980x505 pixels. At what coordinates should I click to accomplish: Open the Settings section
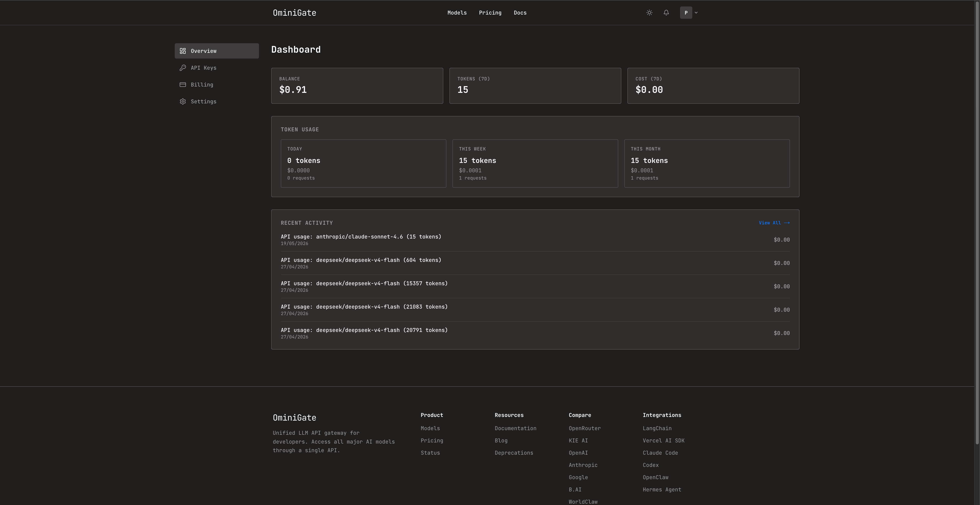tap(217, 102)
